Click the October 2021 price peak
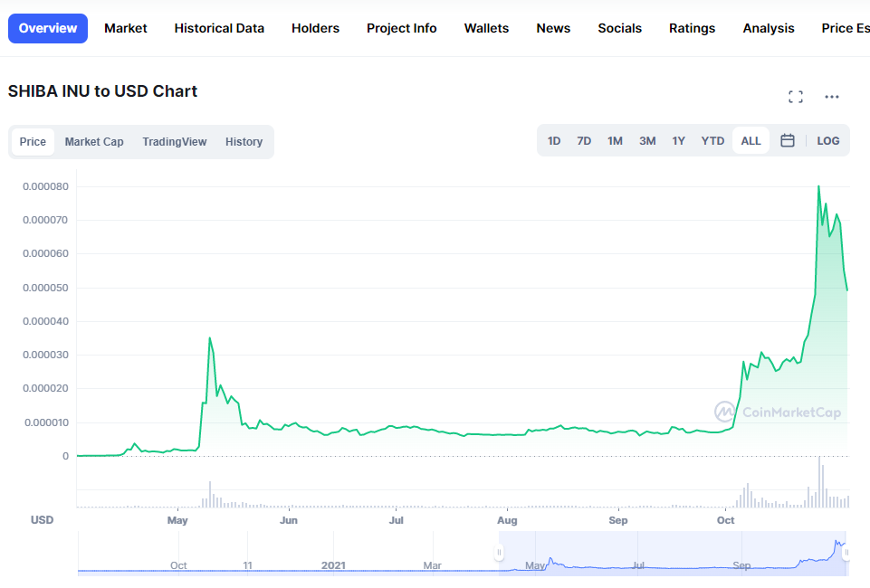Viewport: 870px width, 588px height. 818,186
